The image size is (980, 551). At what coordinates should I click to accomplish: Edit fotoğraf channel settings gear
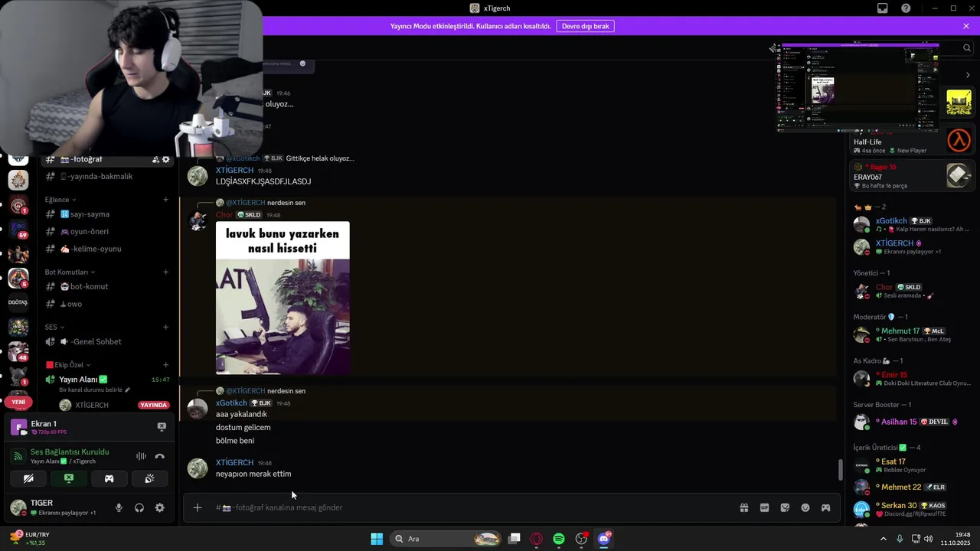pyautogui.click(x=166, y=159)
